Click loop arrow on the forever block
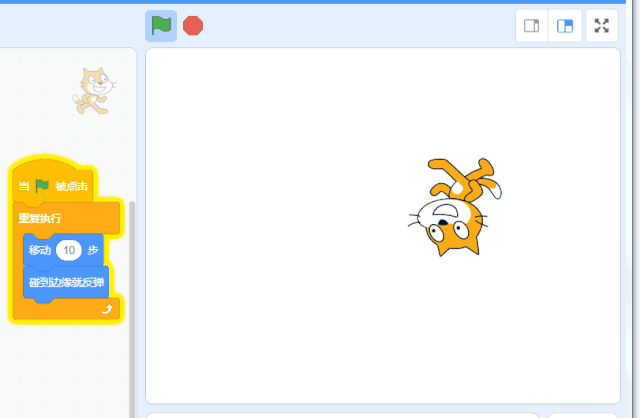Viewport: 640px width, 418px height. [x=107, y=310]
